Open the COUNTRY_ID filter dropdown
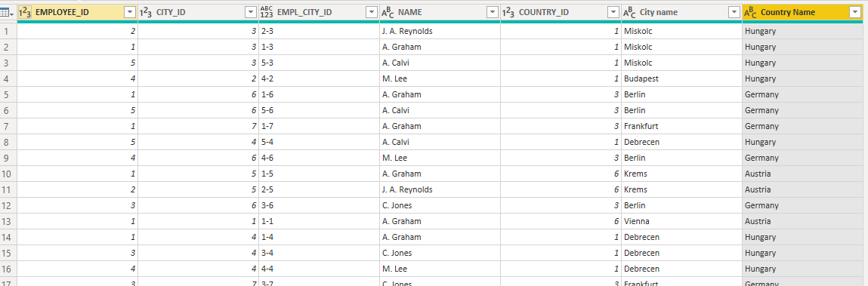The height and width of the screenshot is (286, 868). (613, 12)
